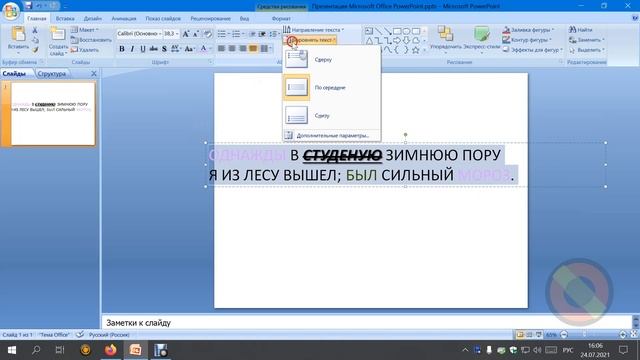
Task: Open Дополнительные параметры from the menu
Action: (x=332, y=136)
